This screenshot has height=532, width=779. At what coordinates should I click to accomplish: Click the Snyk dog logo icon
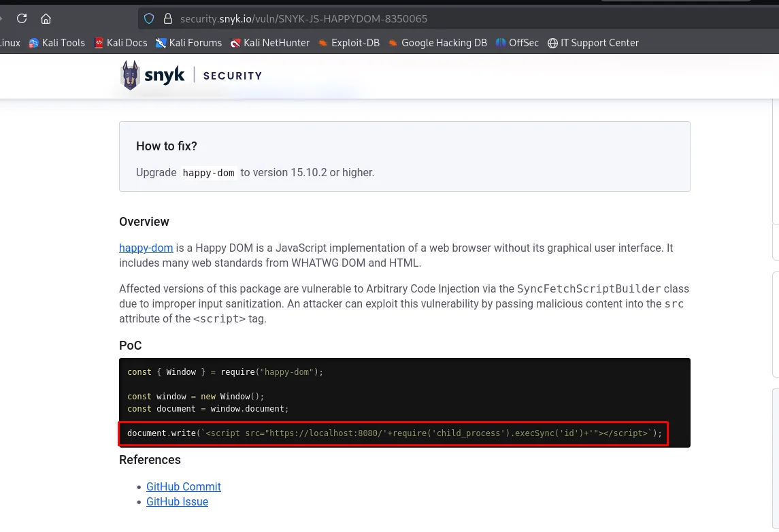(130, 76)
